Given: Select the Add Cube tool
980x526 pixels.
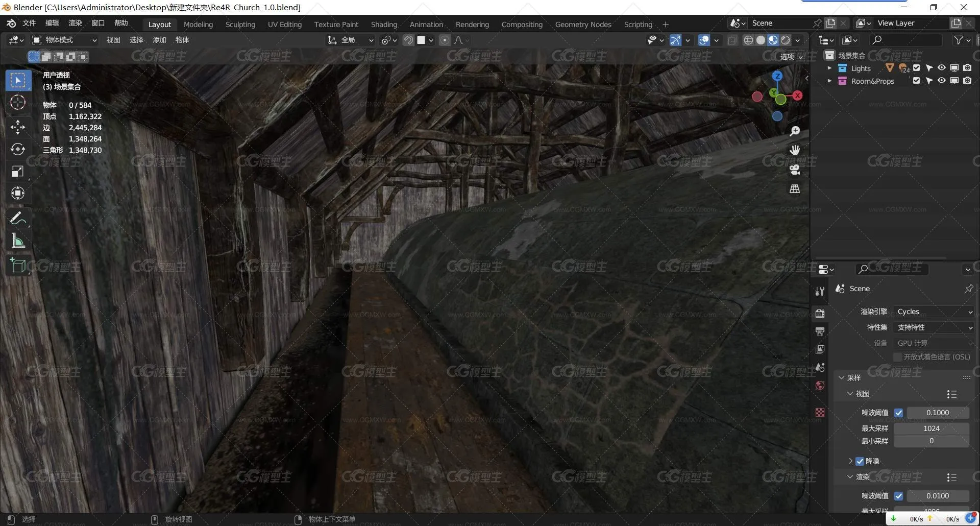Looking at the screenshot, I should pyautogui.click(x=18, y=266).
